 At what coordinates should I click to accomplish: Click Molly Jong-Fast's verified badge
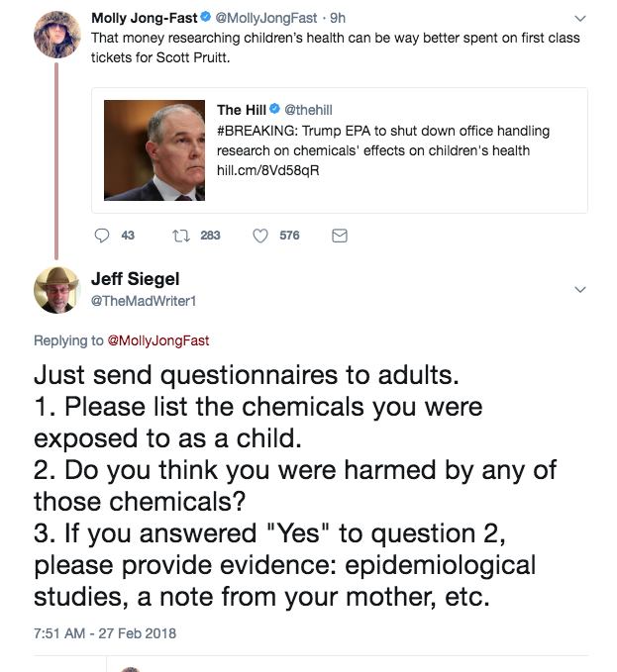pyautogui.click(x=206, y=18)
